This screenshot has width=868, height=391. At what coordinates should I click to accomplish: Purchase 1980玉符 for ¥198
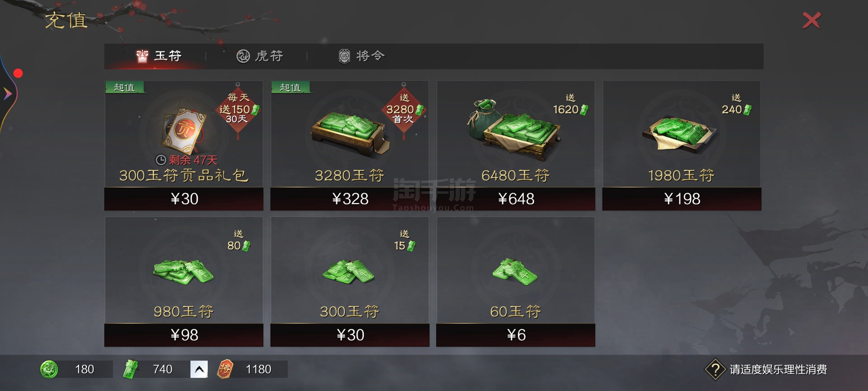[682, 199]
